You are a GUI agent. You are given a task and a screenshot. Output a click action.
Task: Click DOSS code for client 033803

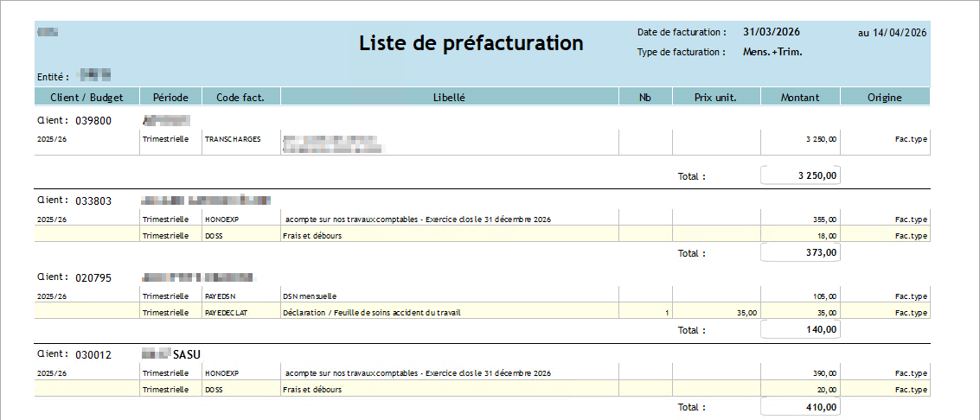pyautogui.click(x=213, y=235)
